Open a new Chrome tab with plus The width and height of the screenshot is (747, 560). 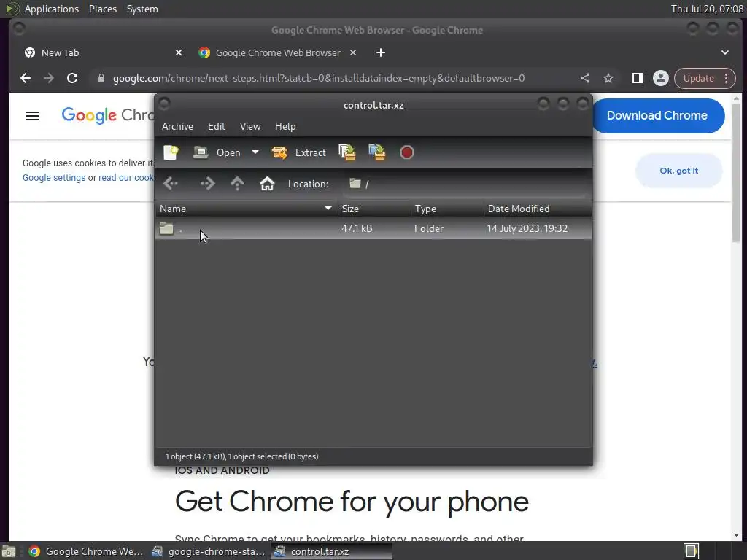coord(381,52)
